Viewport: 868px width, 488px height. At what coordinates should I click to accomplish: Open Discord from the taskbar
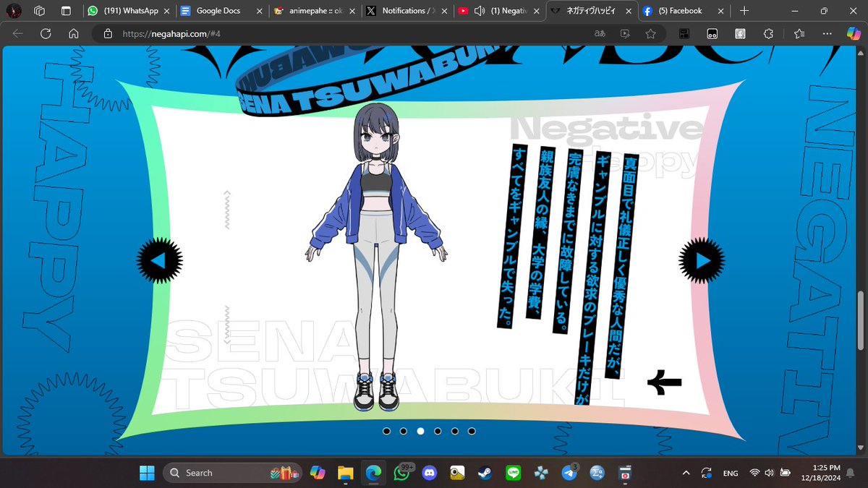[x=430, y=473]
